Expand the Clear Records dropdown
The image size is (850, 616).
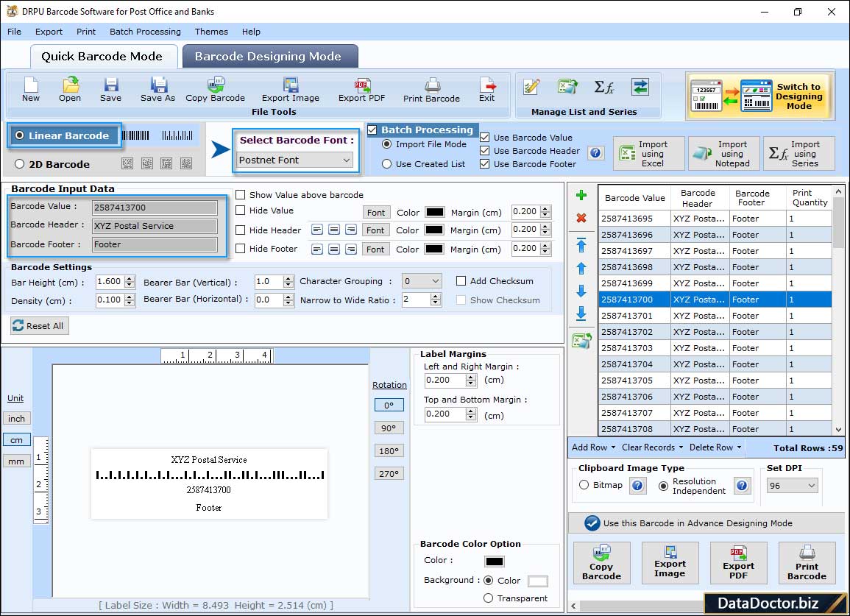tap(652, 447)
